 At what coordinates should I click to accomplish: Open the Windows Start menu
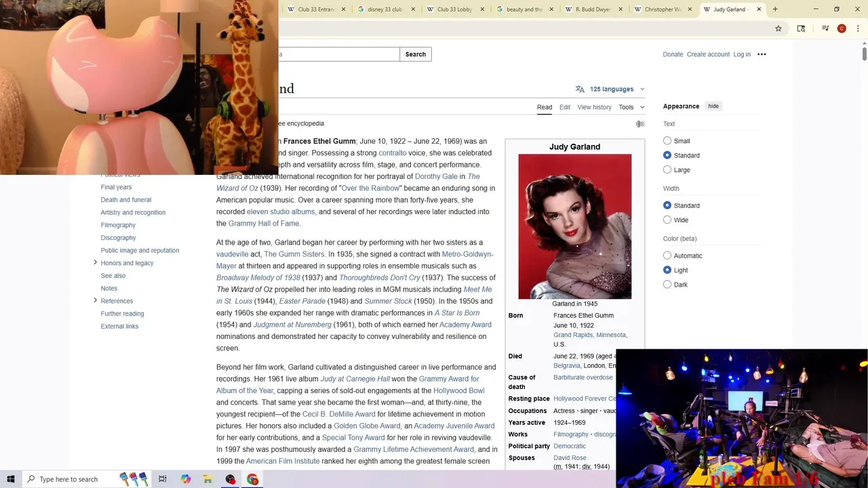pyautogui.click(x=11, y=479)
